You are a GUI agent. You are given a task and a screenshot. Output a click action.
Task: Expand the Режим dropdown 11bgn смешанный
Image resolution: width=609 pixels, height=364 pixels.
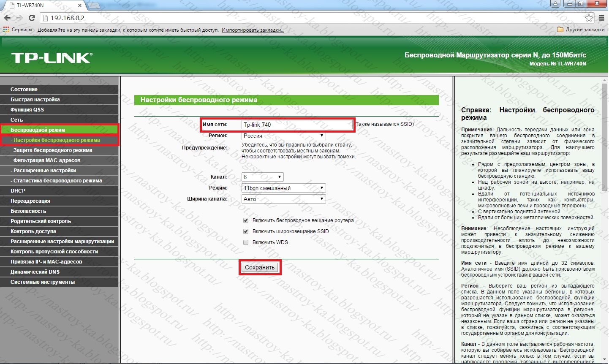[283, 188]
